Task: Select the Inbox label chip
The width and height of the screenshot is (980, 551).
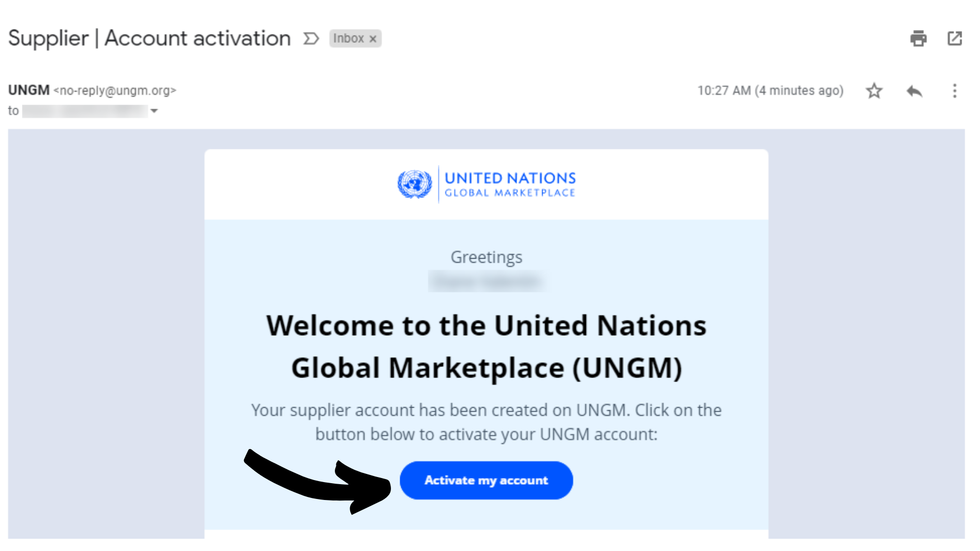Action: [x=355, y=39]
